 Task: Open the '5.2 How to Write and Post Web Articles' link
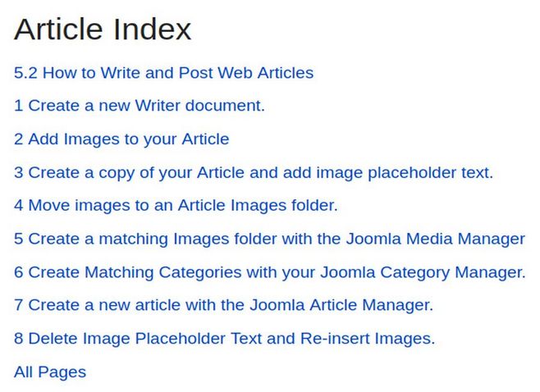point(163,73)
